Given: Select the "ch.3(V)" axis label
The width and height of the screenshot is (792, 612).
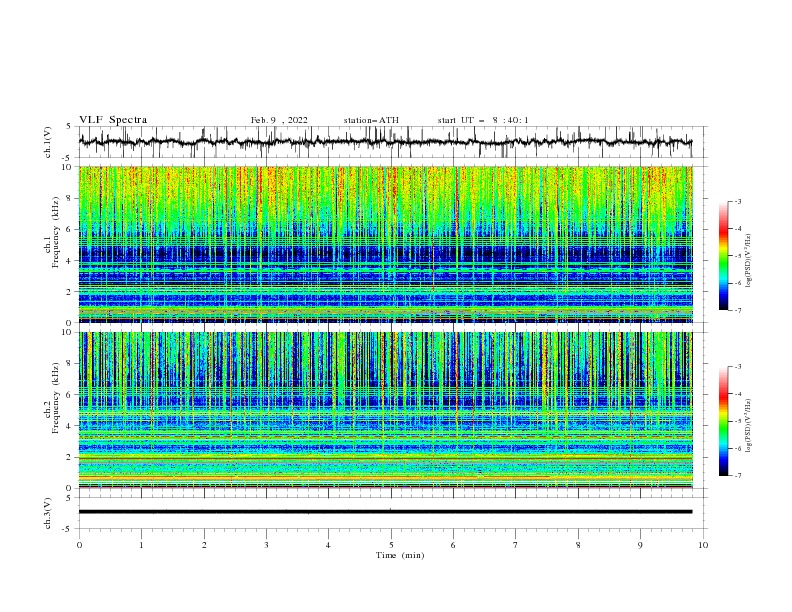Looking at the screenshot, I should pos(48,513).
